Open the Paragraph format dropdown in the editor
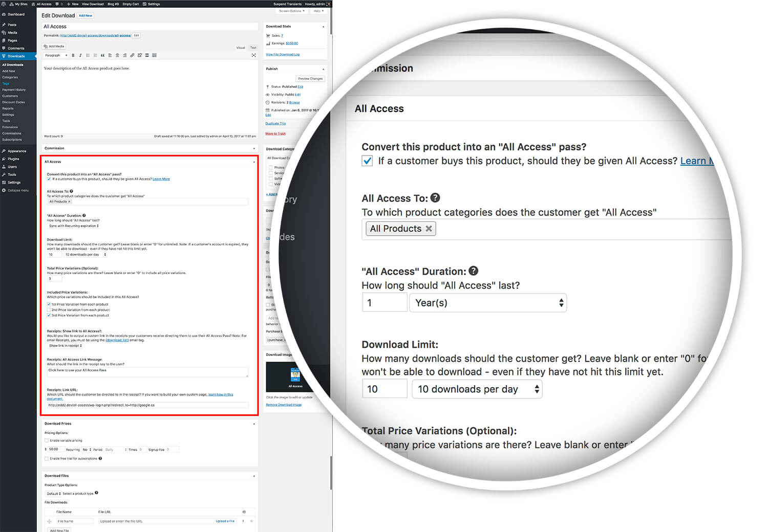This screenshot has height=532, width=768. [56, 55]
